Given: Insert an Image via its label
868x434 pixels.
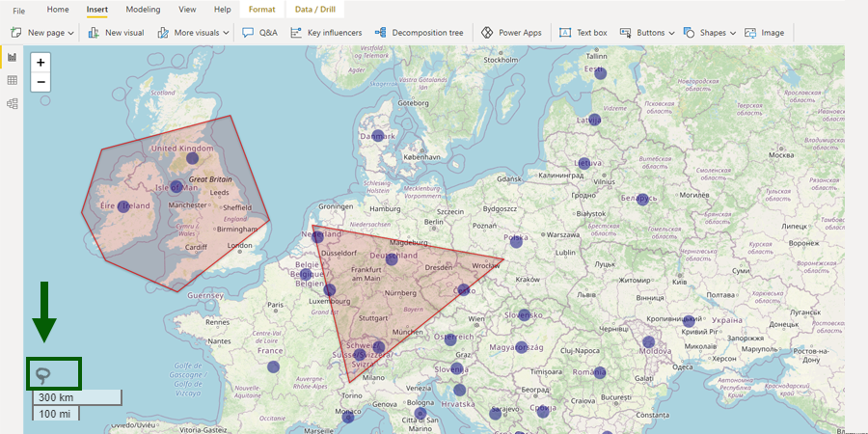Looking at the screenshot, I should coord(773,33).
